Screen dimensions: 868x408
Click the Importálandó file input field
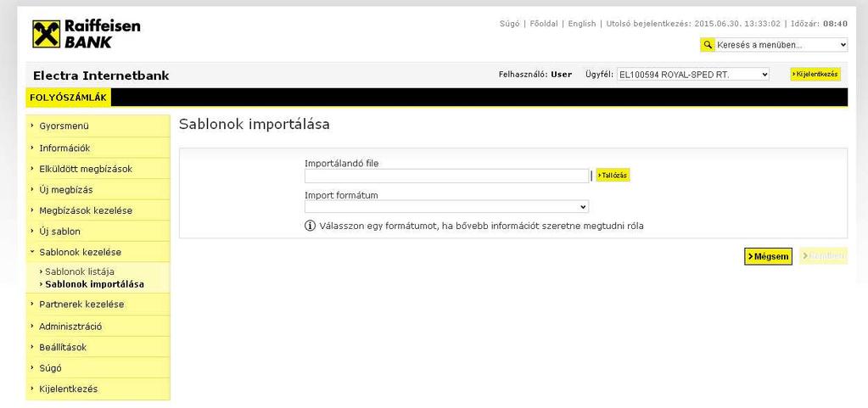tap(446, 176)
